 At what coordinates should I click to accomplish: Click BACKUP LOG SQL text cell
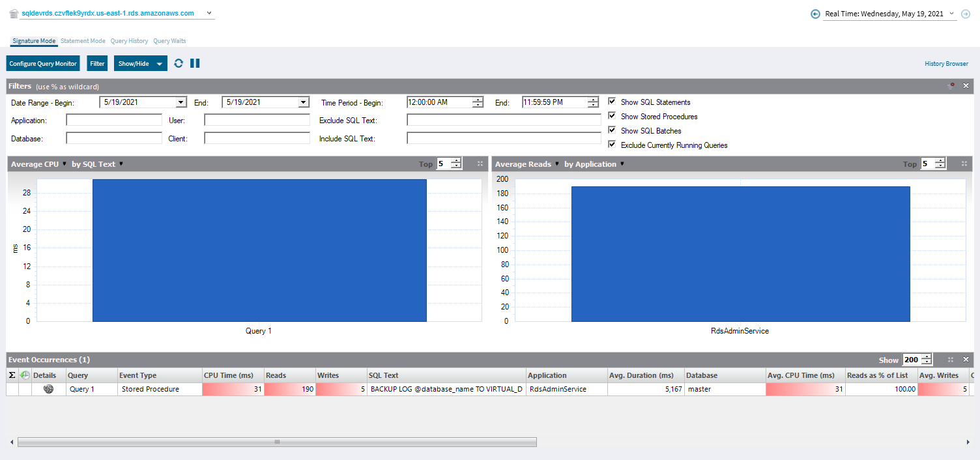coord(446,389)
